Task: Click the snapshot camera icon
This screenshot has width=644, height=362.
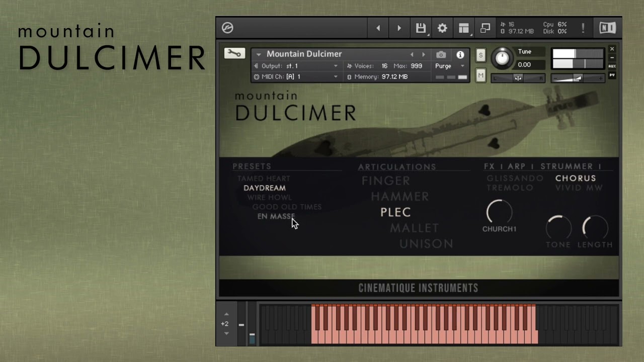Action: [441, 54]
